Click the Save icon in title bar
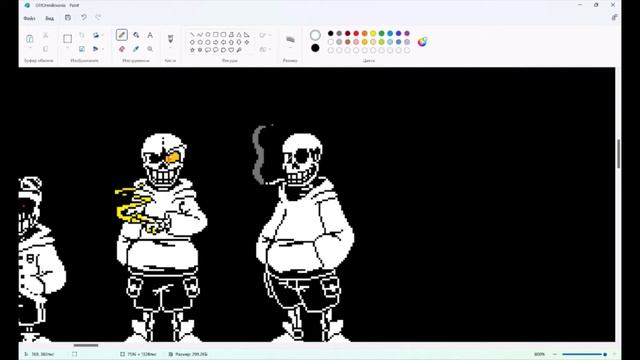Image resolution: width=640 pixels, height=360 pixels. 68,18
